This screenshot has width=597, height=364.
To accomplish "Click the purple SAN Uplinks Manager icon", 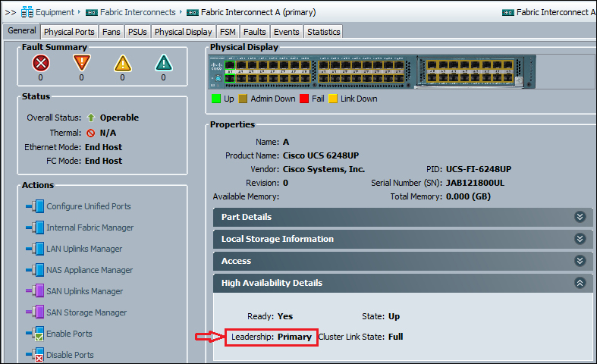I will click(35, 291).
